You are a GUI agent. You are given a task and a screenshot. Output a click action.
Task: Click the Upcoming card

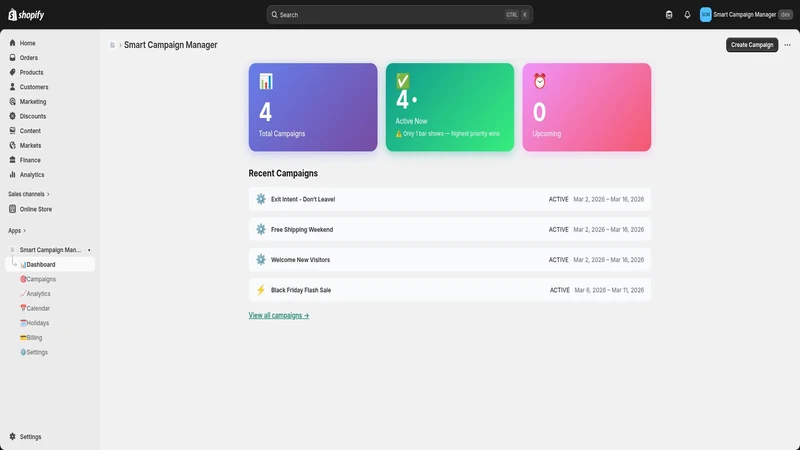pyautogui.click(x=586, y=107)
